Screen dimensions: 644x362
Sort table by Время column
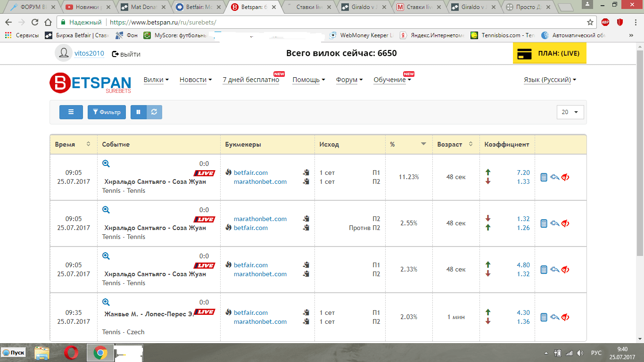pos(88,144)
